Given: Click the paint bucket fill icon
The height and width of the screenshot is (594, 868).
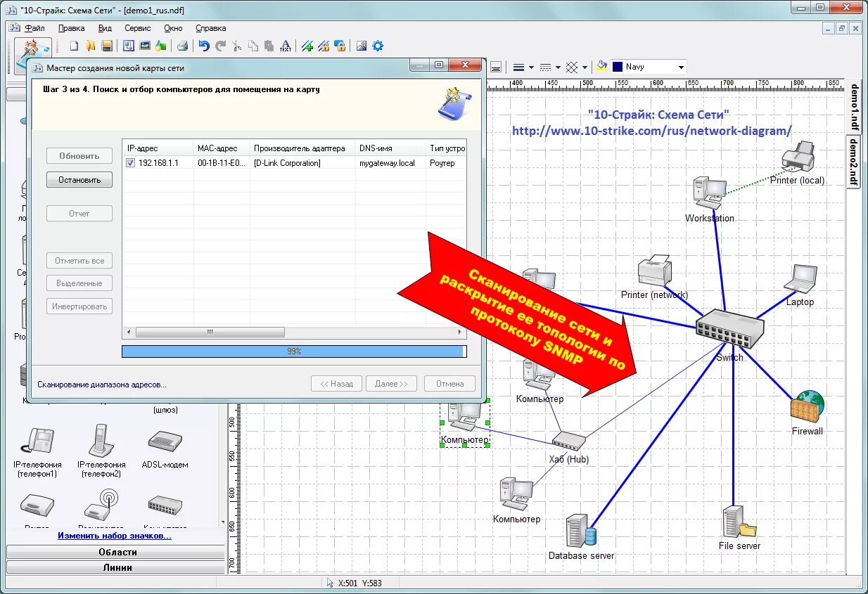Looking at the screenshot, I should pos(601,67).
